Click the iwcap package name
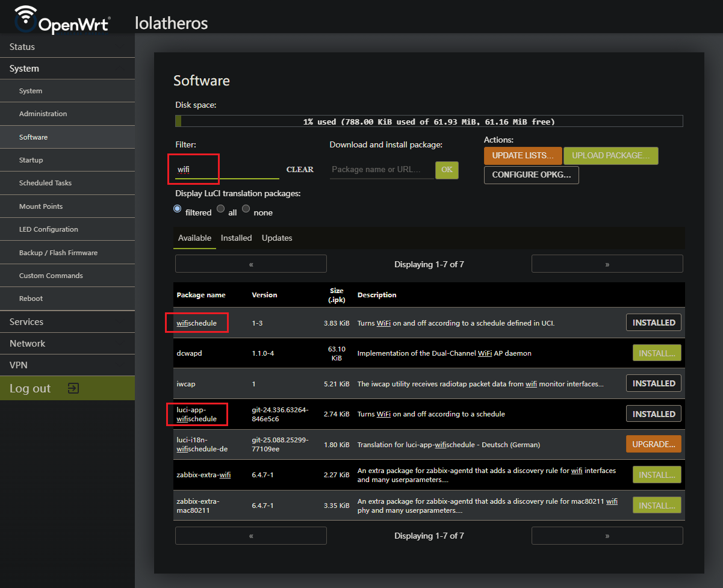723x588 pixels. click(186, 383)
